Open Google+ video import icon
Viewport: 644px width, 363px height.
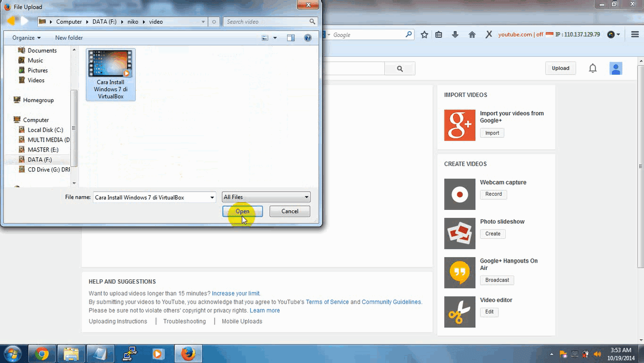pyautogui.click(x=459, y=125)
